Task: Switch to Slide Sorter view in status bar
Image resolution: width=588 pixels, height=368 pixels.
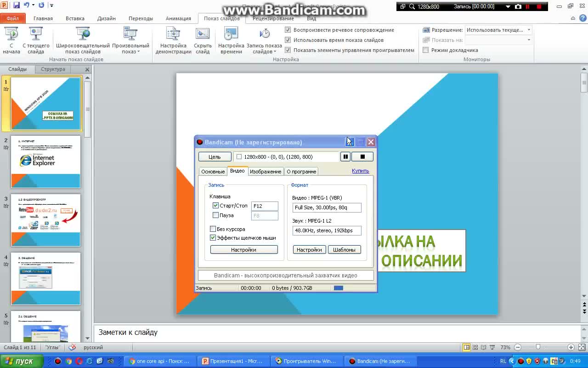Action: point(475,347)
